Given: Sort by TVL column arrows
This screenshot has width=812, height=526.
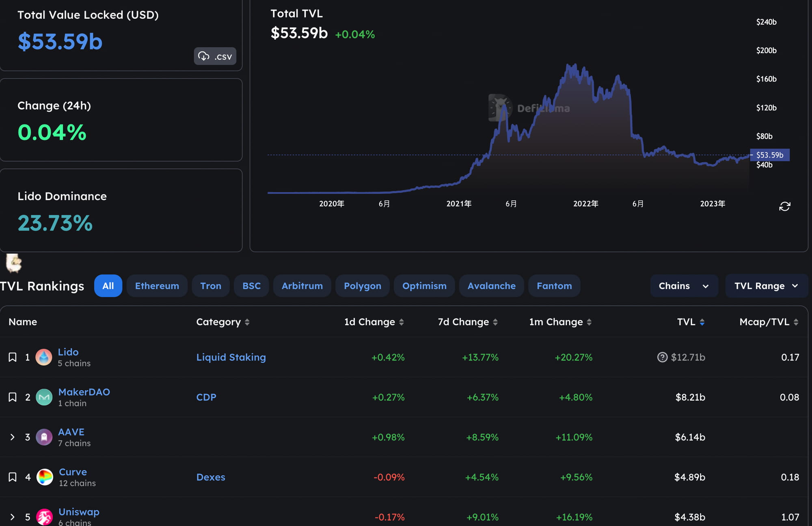Looking at the screenshot, I should pyautogui.click(x=702, y=322).
